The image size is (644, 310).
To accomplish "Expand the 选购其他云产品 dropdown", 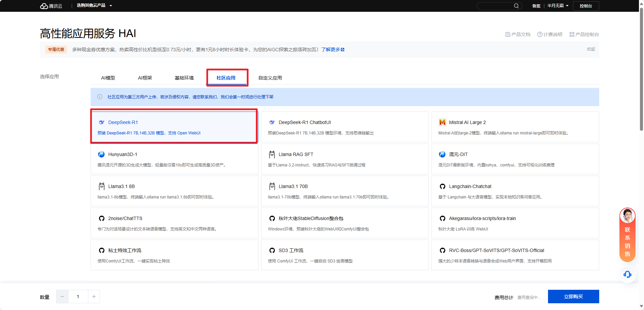I will point(94,6).
